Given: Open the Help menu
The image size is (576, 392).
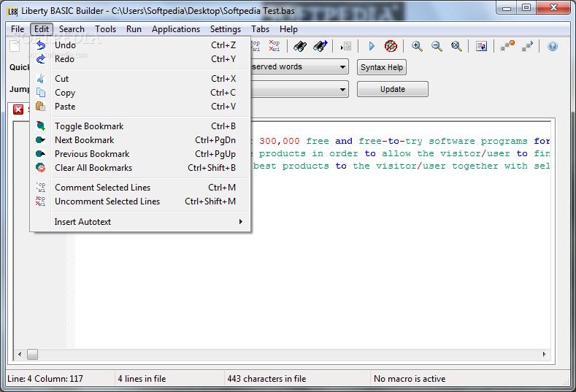Looking at the screenshot, I should pyautogui.click(x=288, y=29).
